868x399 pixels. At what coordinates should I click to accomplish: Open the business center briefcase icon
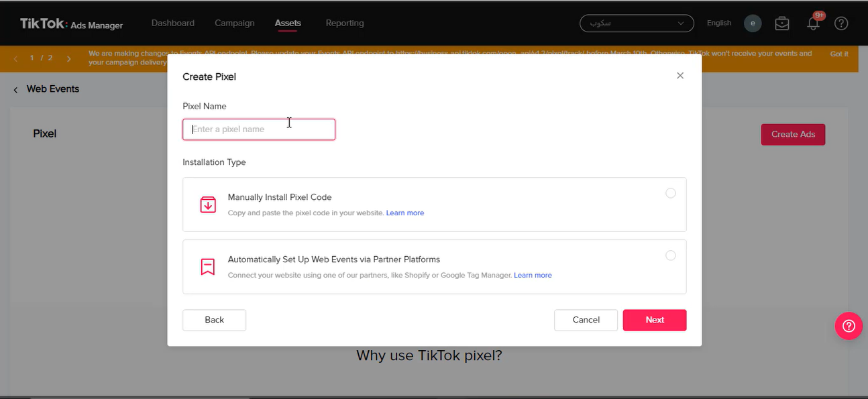pyautogui.click(x=782, y=23)
